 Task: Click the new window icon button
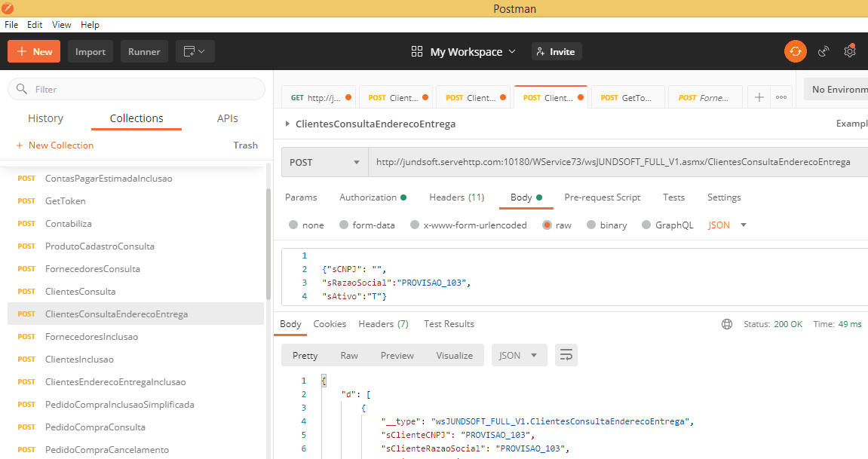[195, 51]
